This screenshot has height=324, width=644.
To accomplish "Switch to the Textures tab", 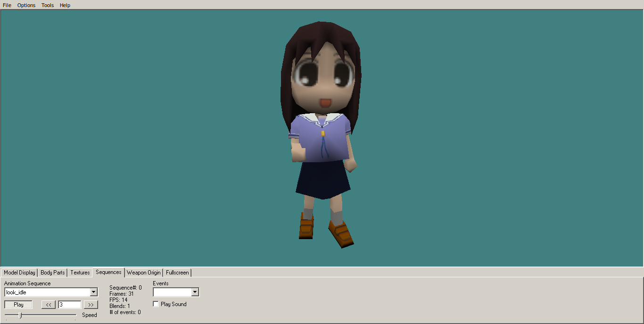I will point(80,273).
